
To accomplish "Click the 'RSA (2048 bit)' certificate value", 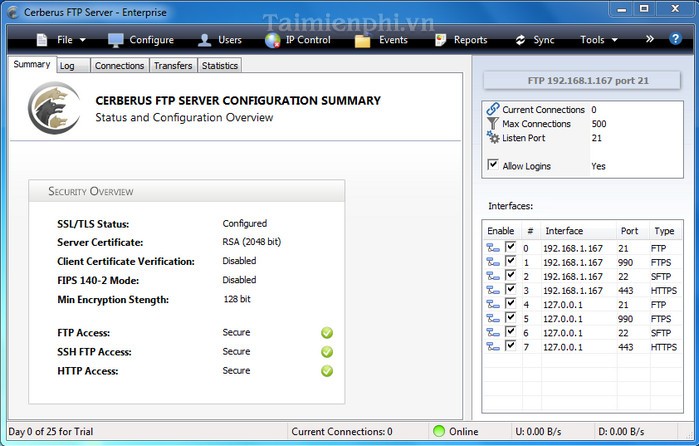I will tap(252, 242).
